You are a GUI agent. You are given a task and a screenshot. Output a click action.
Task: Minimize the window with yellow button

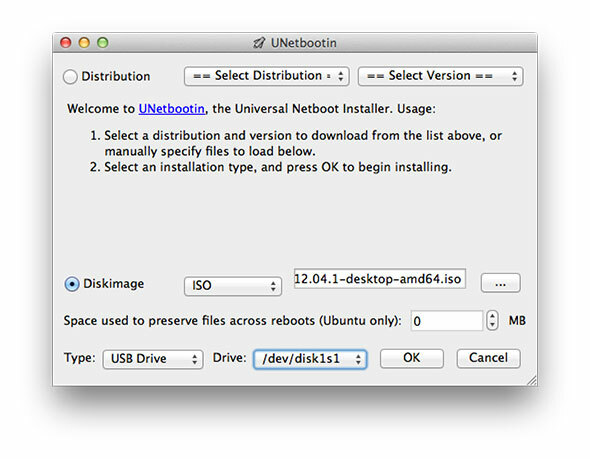(x=84, y=43)
